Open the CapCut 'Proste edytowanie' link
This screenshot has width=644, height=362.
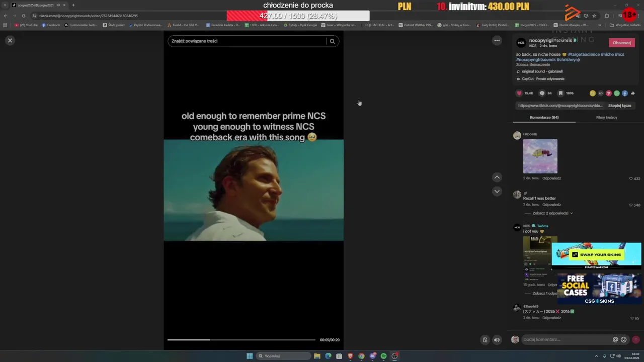(x=540, y=79)
